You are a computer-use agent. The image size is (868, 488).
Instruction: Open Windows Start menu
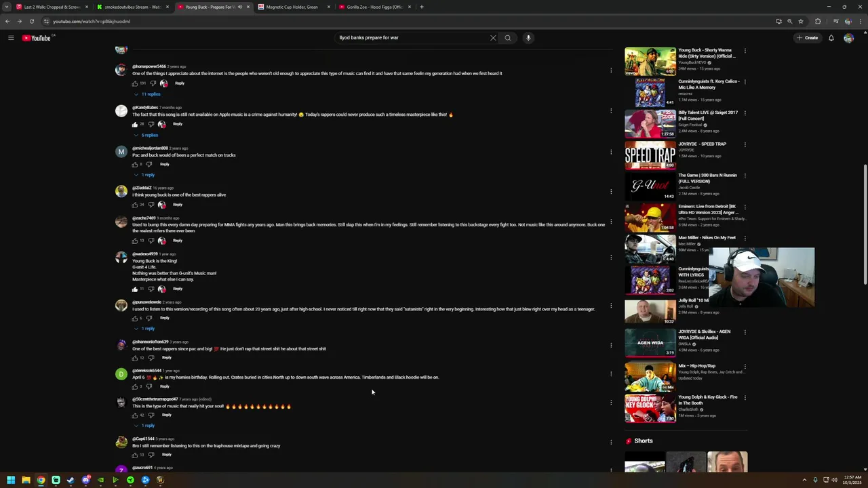click(x=11, y=480)
